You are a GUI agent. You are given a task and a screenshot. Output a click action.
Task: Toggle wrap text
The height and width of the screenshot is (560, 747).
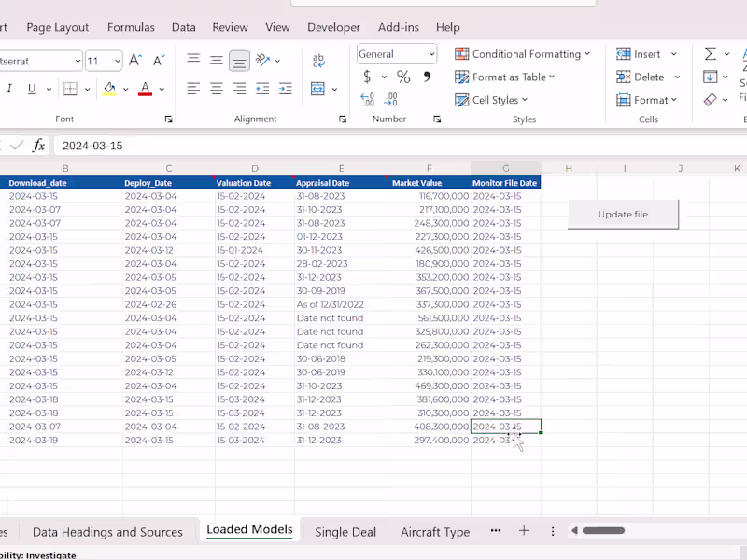pyautogui.click(x=318, y=61)
